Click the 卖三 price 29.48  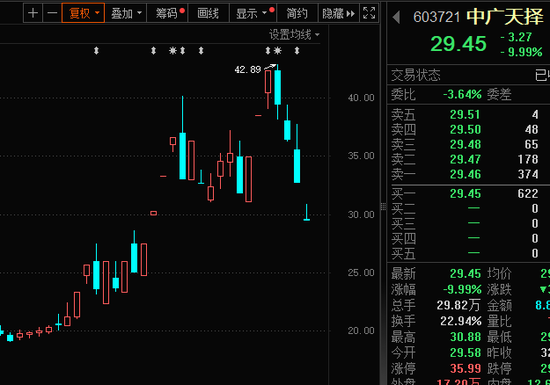pos(465,144)
